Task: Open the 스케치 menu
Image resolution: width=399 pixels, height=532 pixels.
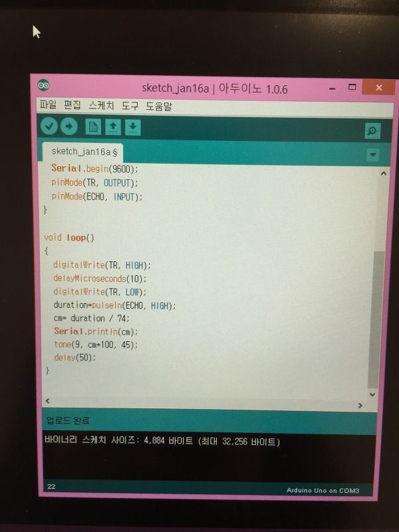Action: click(101, 106)
